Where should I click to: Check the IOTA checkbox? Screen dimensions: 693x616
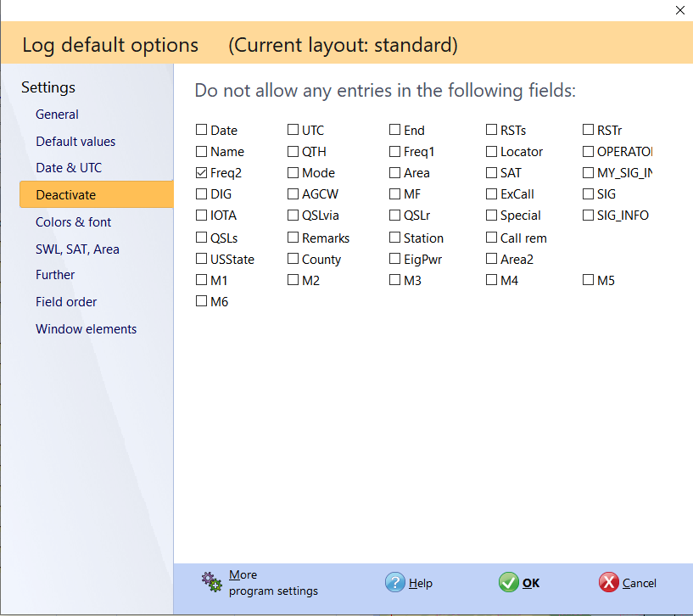point(202,215)
